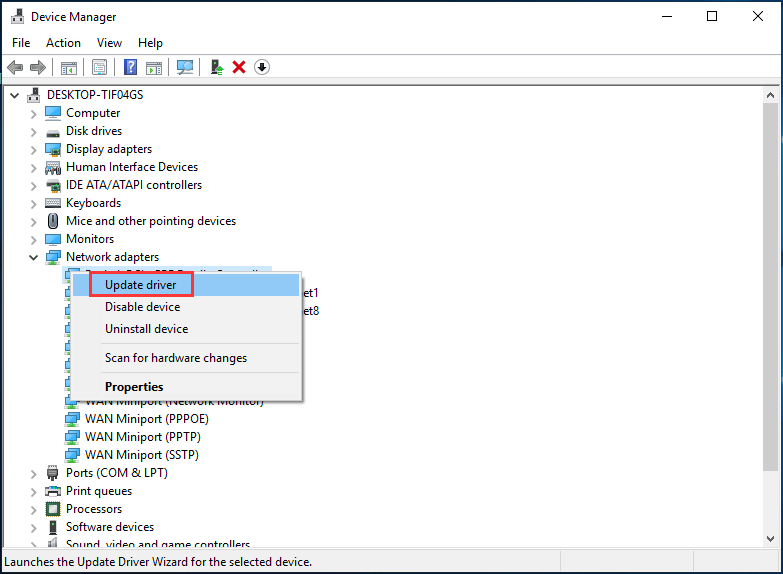Click the Print queues category icon

click(53, 491)
